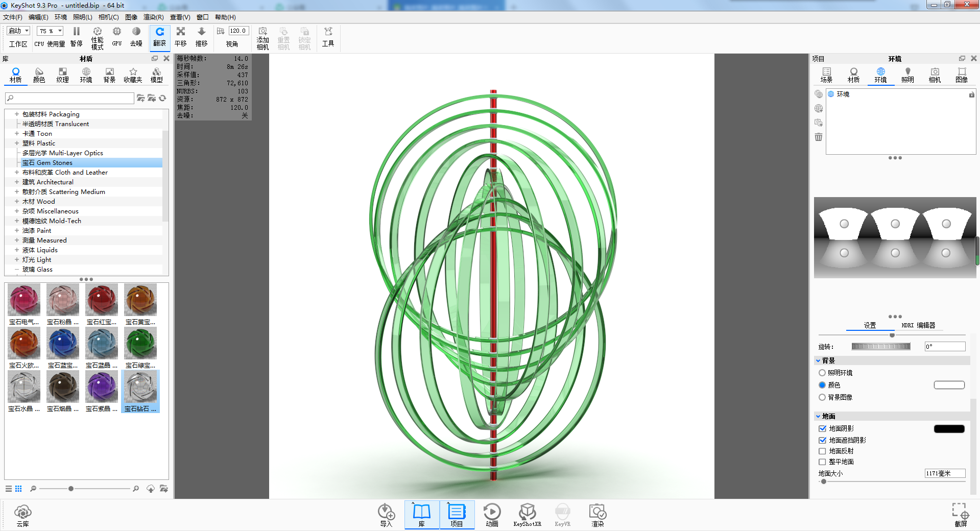Enable Flatten Ground (整平地面) checkbox
The image size is (980, 531).
click(822, 462)
